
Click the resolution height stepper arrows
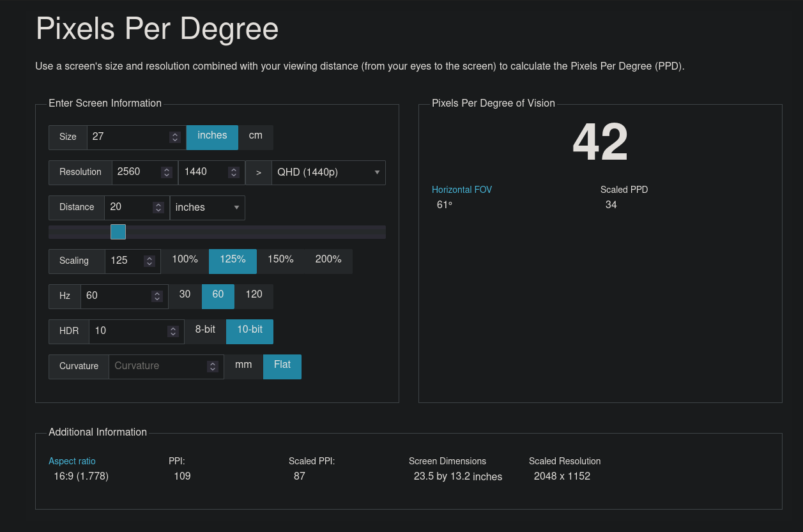[x=234, y=172]
